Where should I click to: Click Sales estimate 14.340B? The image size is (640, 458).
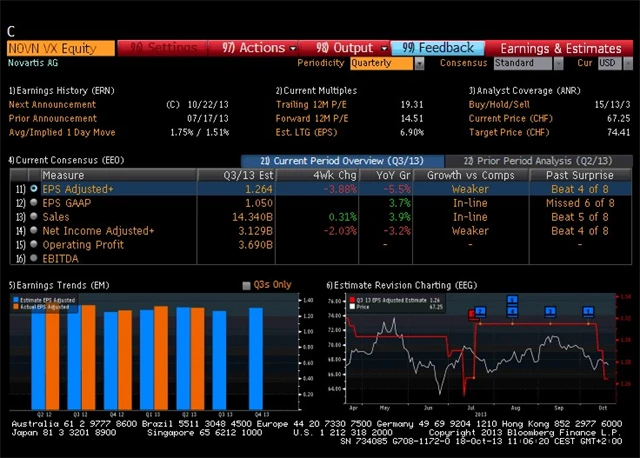click(x=253, y=217)
